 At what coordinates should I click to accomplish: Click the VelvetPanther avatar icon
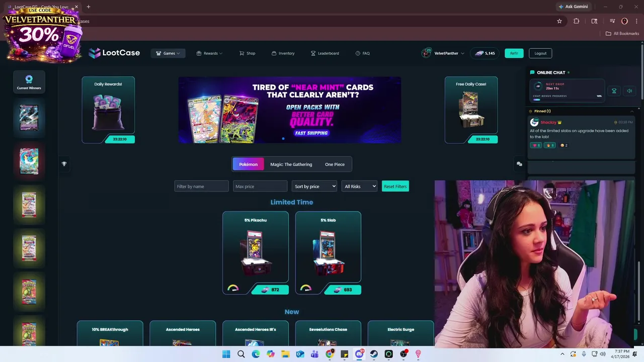(x=426, y=53)
